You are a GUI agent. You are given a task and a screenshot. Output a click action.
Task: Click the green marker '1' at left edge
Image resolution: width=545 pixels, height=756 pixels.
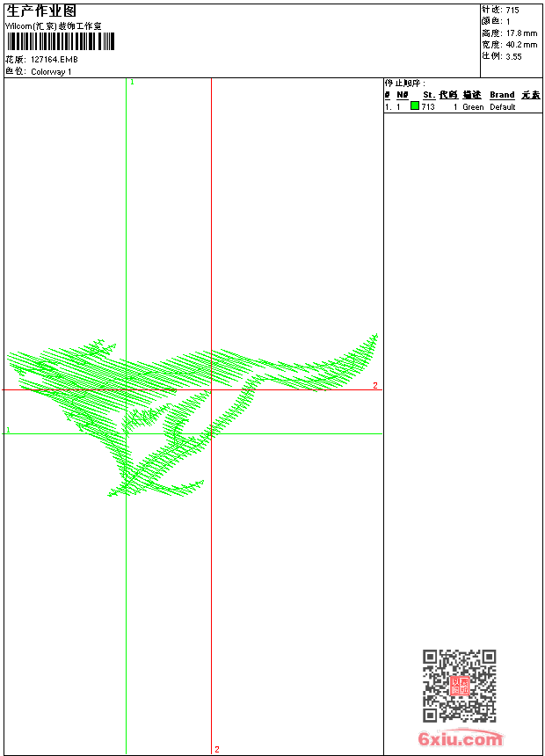(x=8, y=430)
